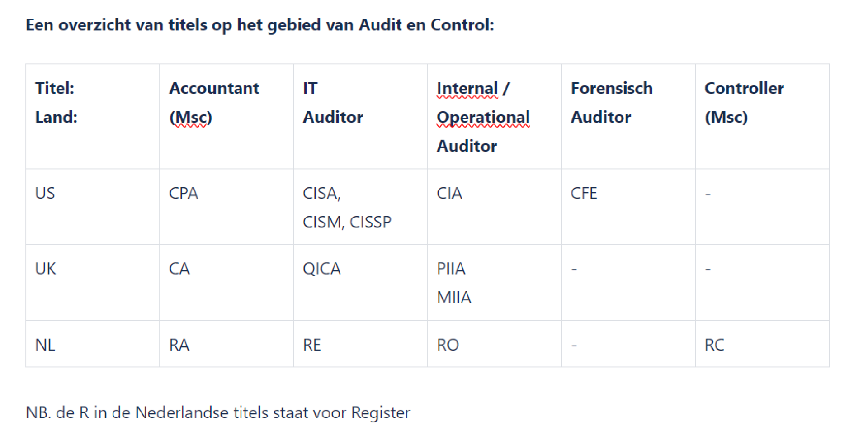Click the 'CPA' cell
The image size is (868, 436).
[183, 194]
